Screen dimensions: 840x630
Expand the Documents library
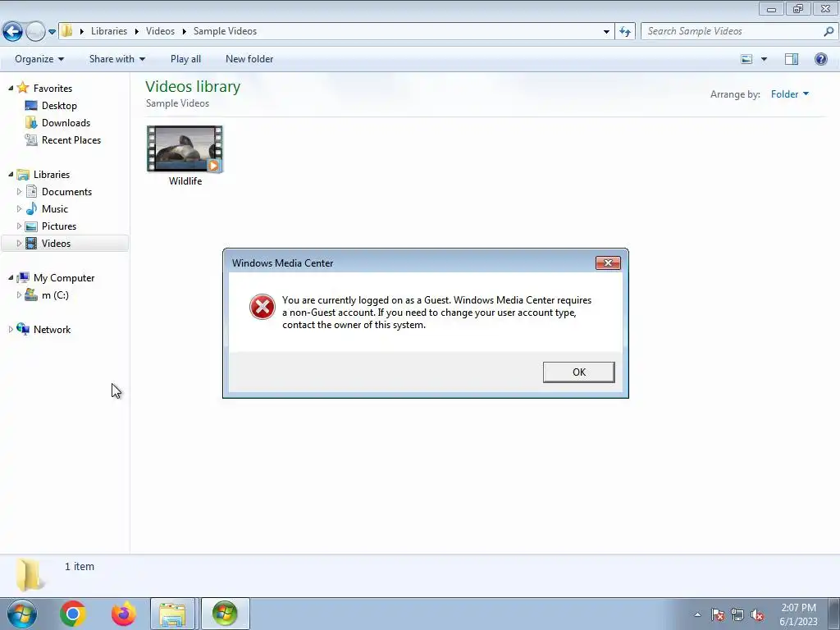pos(20,191)
